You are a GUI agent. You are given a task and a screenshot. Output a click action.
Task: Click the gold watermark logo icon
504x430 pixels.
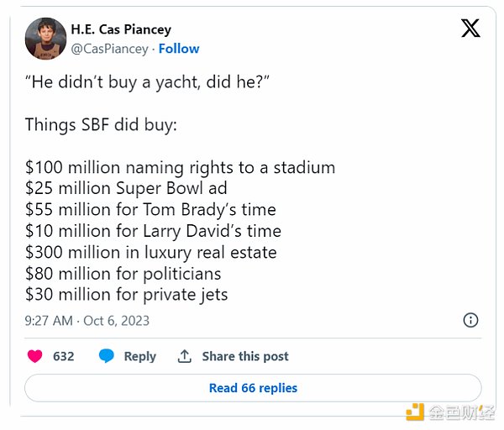[415, 412]
